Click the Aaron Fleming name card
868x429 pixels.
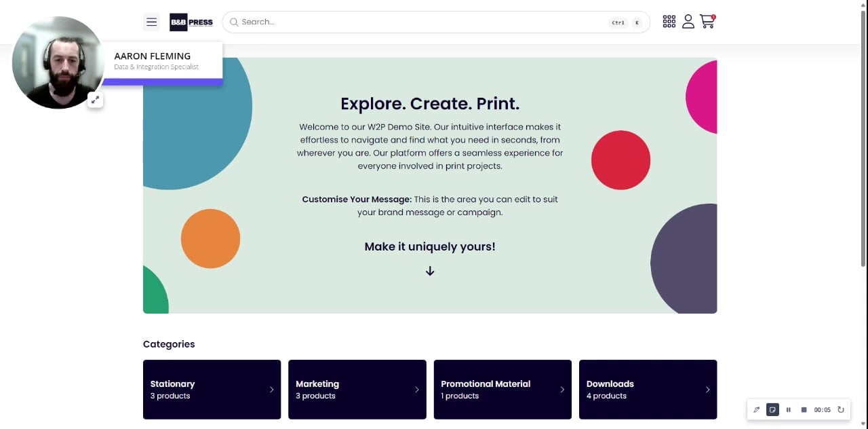point(163,60)
